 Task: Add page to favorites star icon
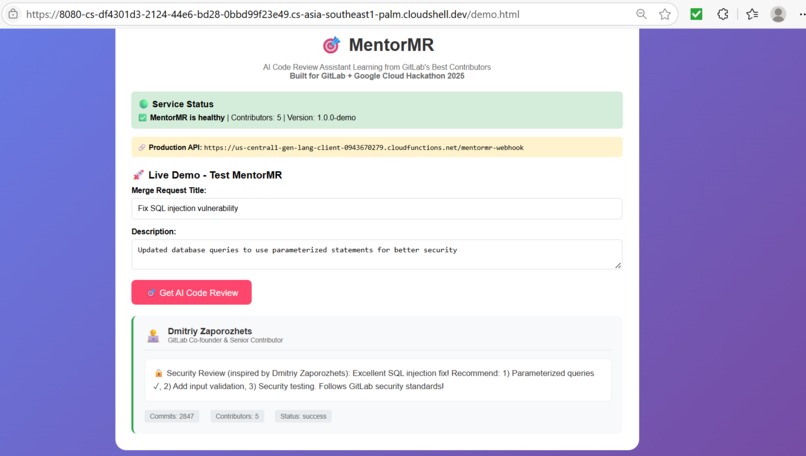(665, 14)
